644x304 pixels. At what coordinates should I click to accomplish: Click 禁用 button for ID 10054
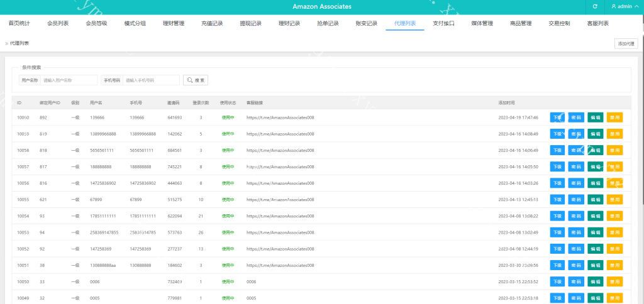click(615, 216)
